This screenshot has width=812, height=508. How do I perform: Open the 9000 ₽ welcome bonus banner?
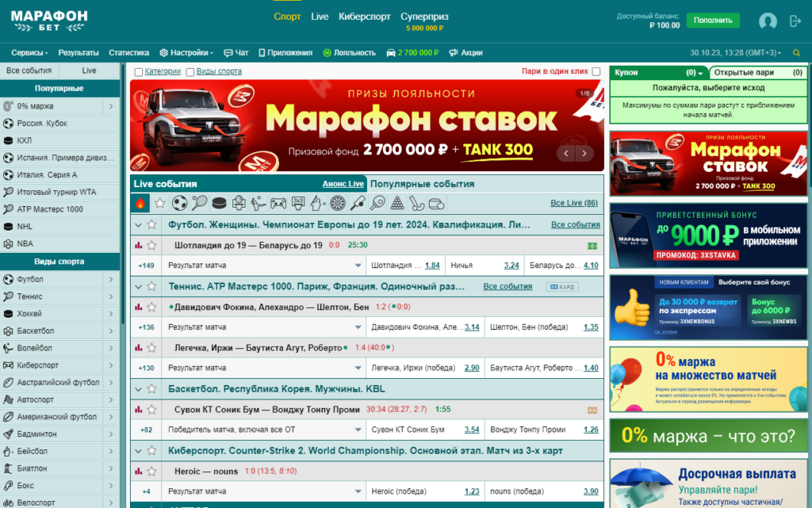coord(708,235)
